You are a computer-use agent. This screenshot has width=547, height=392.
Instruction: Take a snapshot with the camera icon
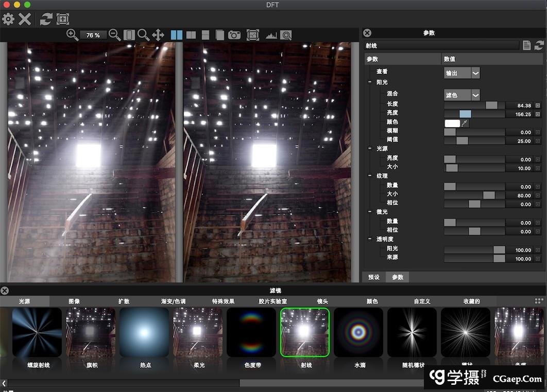pyautogui.click(x=234, y=35)
